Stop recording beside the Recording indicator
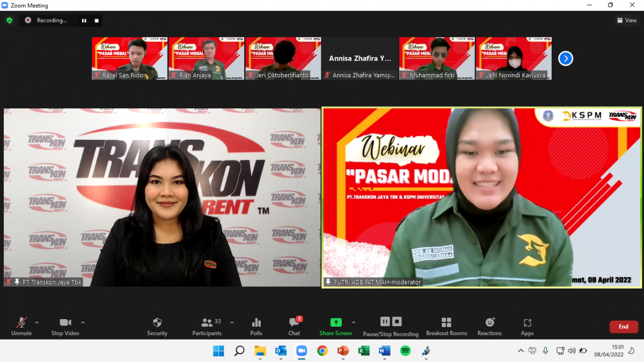 97,20
